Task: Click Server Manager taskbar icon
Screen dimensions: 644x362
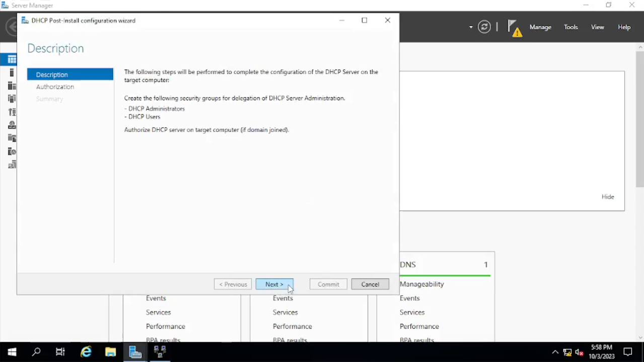Action: click(135, 351)
